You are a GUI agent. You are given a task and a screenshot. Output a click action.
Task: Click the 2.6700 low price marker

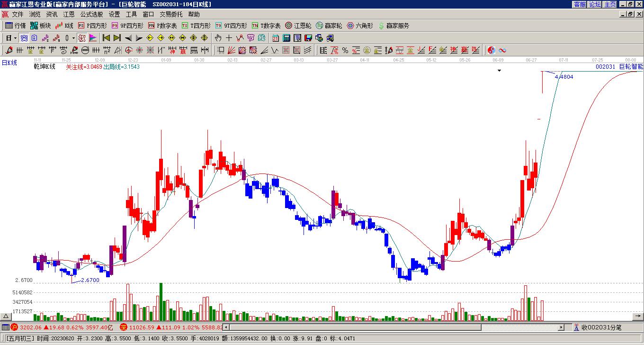point(90,280)
